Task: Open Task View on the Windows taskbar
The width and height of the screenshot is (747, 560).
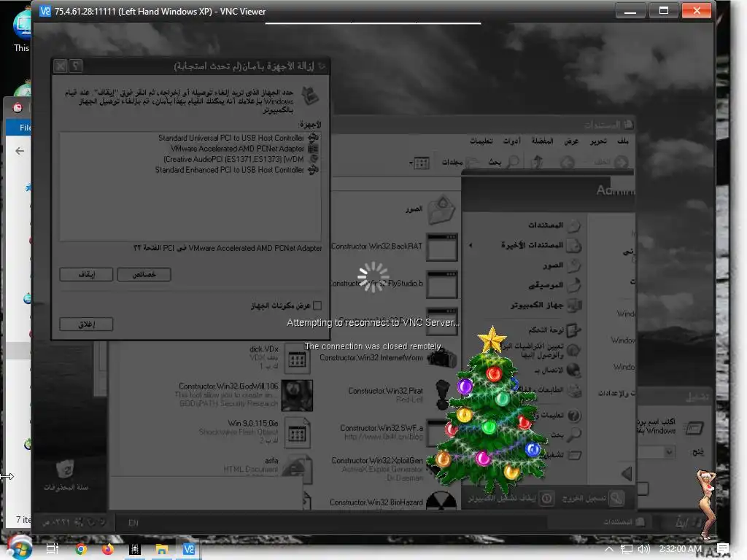Action: pos(53,548)
